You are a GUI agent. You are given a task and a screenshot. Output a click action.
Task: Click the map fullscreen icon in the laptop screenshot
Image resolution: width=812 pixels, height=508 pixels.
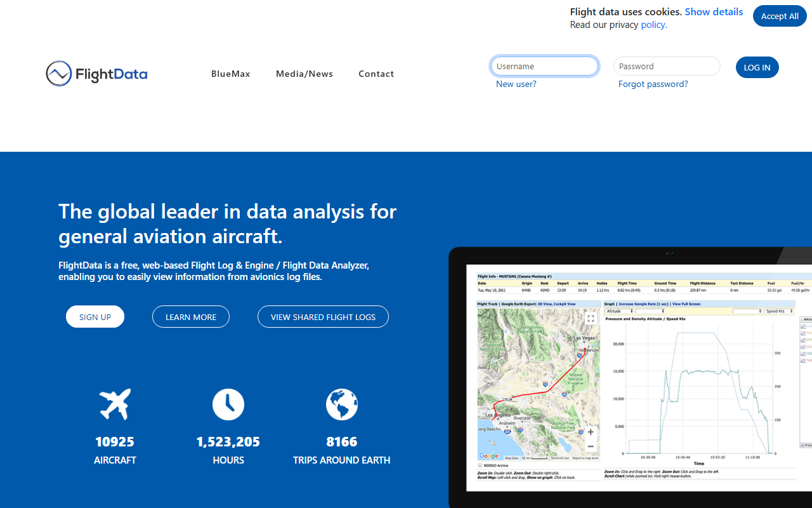[591, 318]
